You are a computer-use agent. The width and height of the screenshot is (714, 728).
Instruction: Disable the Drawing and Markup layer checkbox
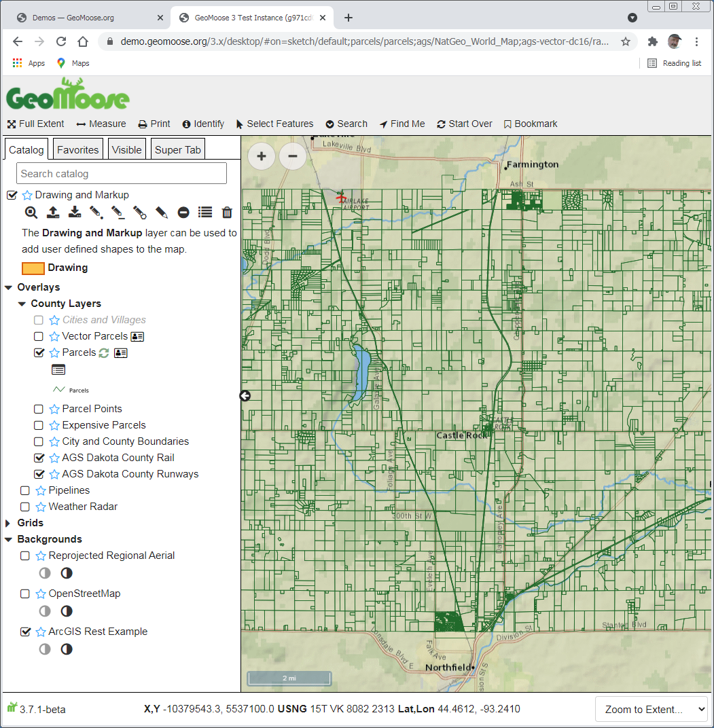(12, 195)
